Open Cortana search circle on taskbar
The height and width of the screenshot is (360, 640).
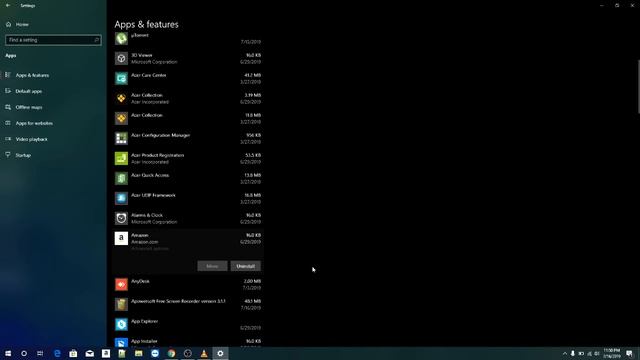pyautogui.click(x=24, y=353)
